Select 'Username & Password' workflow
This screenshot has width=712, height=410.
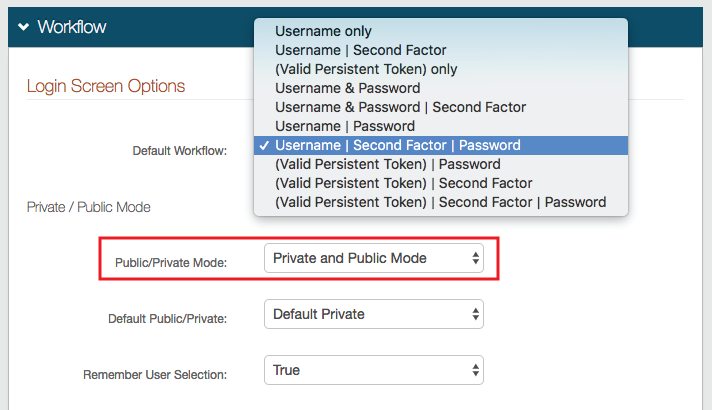click(x=345, y=88)
